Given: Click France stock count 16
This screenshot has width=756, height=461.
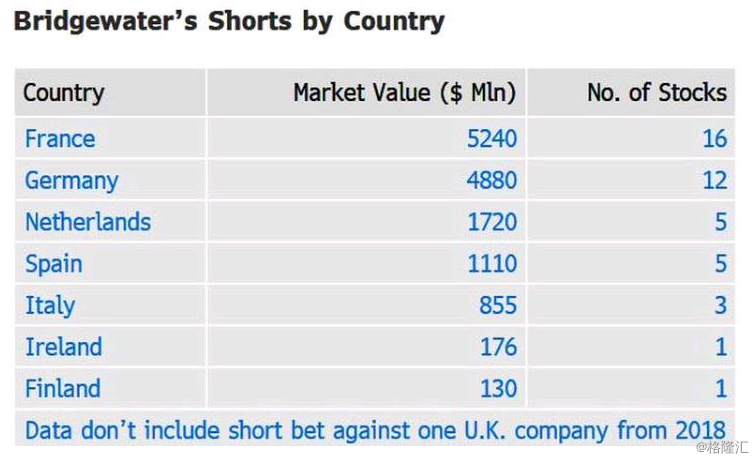Looking at the screenshot, I should (713, 138).
